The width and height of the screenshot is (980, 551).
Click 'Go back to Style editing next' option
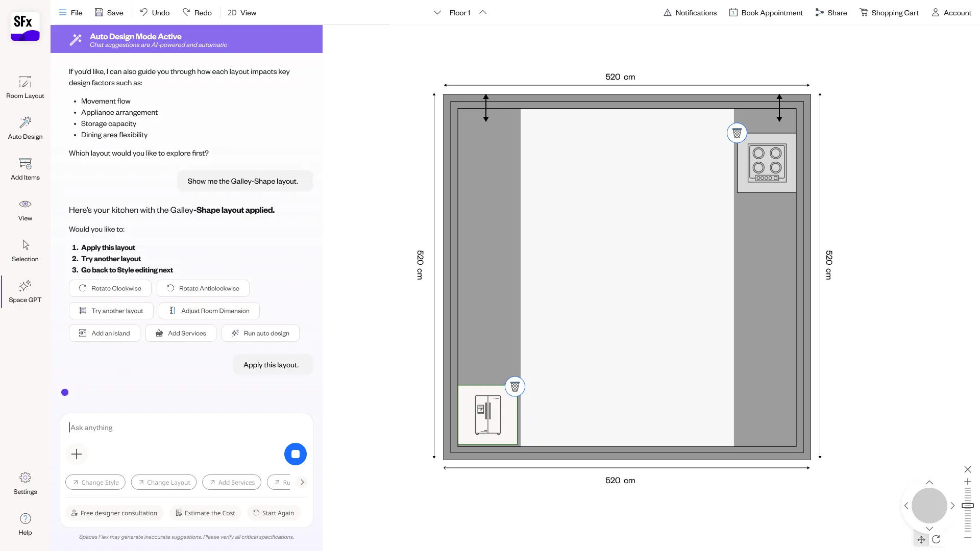click(x=127, y=270)
